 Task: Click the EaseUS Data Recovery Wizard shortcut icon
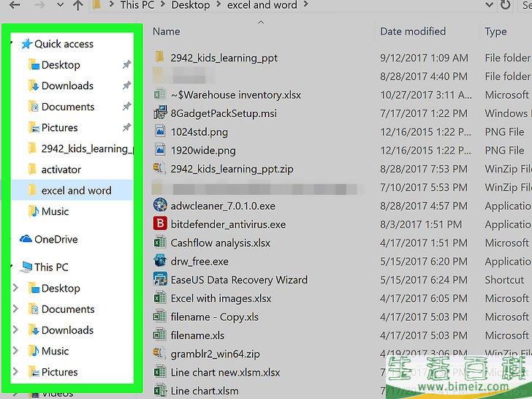coord(160,279)
